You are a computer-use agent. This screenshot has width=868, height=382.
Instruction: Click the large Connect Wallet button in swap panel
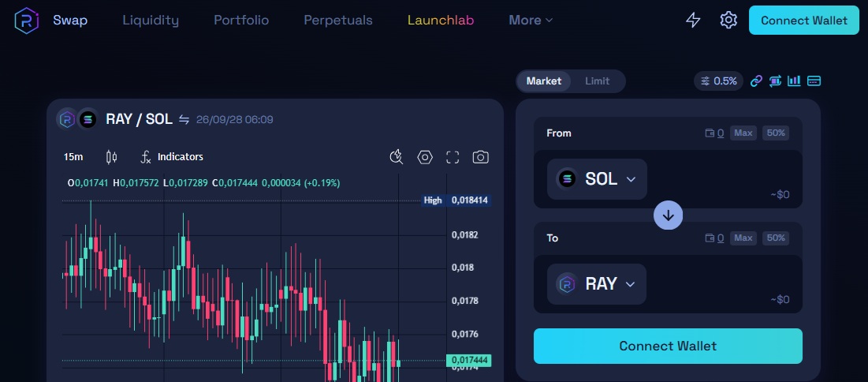click(x=668, y=346)
